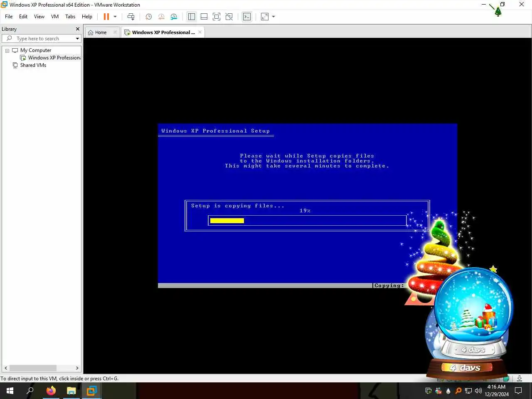Open the View menu
Screen dimensions: 532x399
39,17
